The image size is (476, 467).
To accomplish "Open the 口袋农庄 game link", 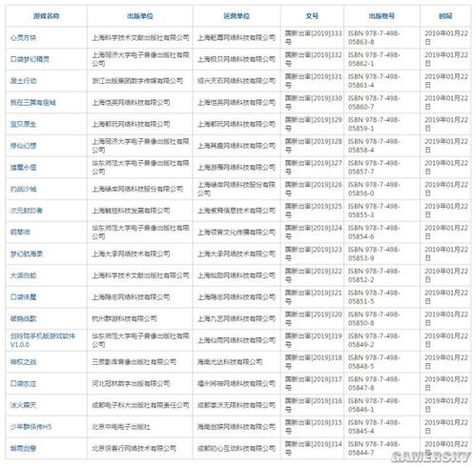I will (x=23, y=383).
